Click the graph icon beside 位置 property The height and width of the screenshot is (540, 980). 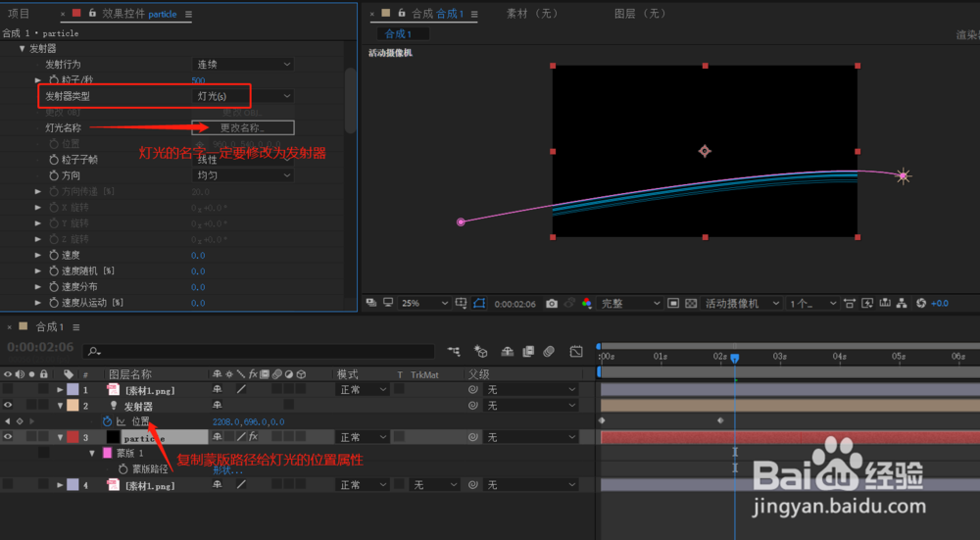click(121, 421)
